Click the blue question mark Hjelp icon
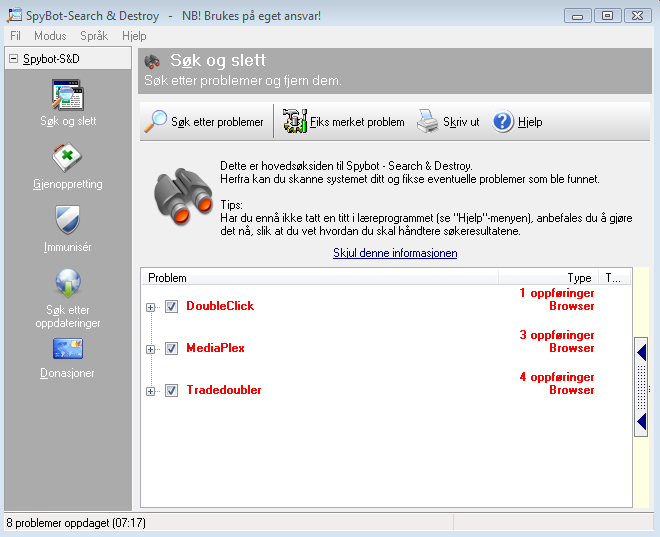Screen dimensions: 660x537 pos(503,122)
